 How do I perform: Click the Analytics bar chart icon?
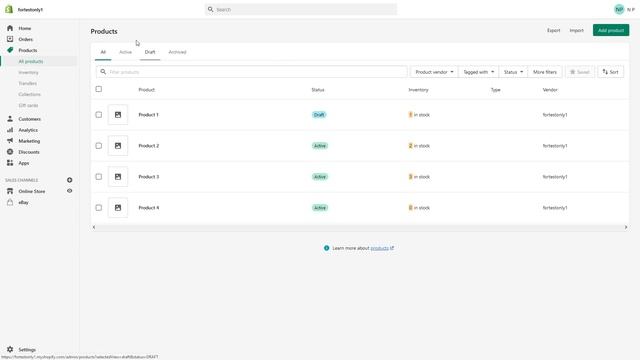[x=10, y=130]
